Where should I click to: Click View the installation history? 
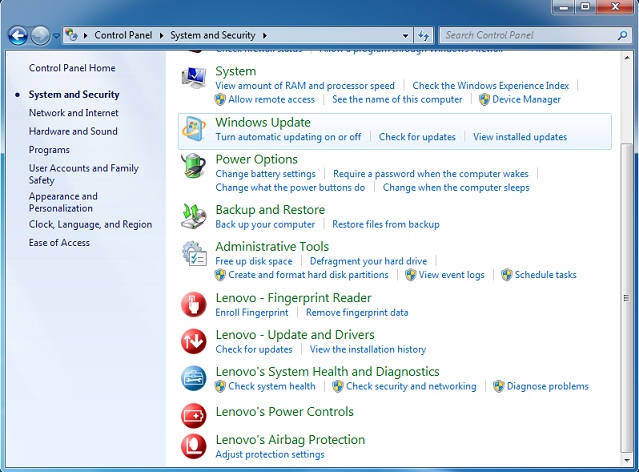click(x=368, y=349)
